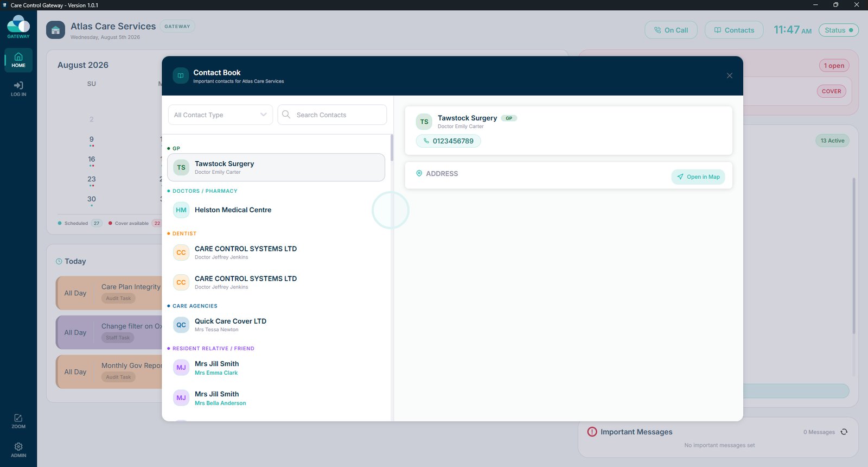Click the MJ avatar beside Mrs Emma Clark
This screenshot has width=868, height=467.
point(181,368)
